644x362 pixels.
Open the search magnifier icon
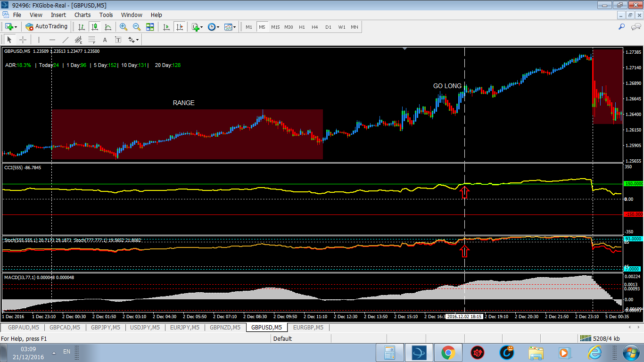(622, 27)
